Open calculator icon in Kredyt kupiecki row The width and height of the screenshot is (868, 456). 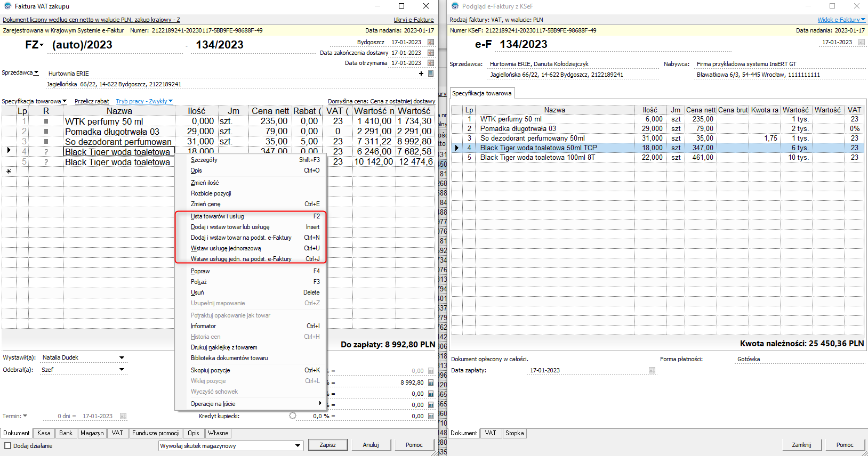click(x=431, y=416)
